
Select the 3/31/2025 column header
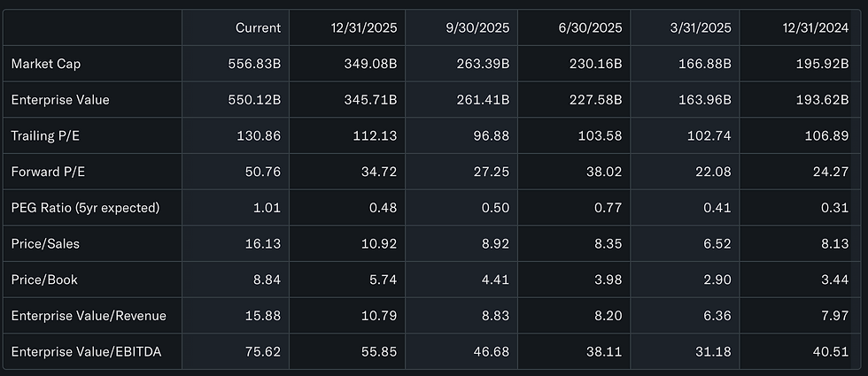click(x=700, y=27)
